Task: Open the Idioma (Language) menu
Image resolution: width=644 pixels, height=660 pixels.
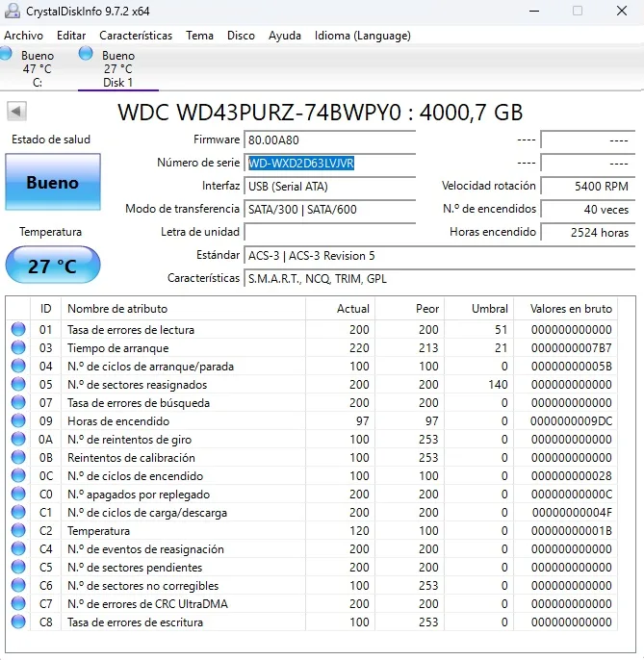Action: [363, 36]
